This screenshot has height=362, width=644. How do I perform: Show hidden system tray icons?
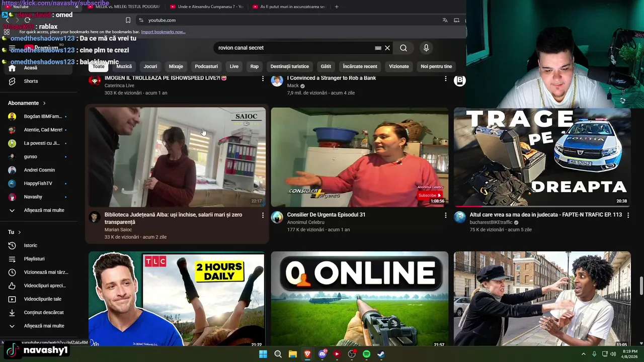pyautogui.click(x=584, y=354)
